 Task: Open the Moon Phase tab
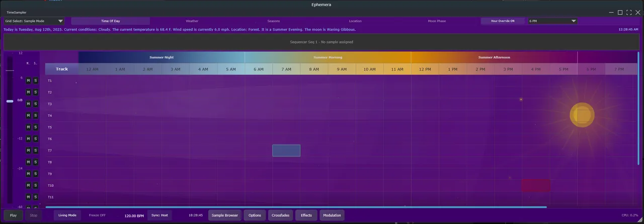click(x=436, y=21)
